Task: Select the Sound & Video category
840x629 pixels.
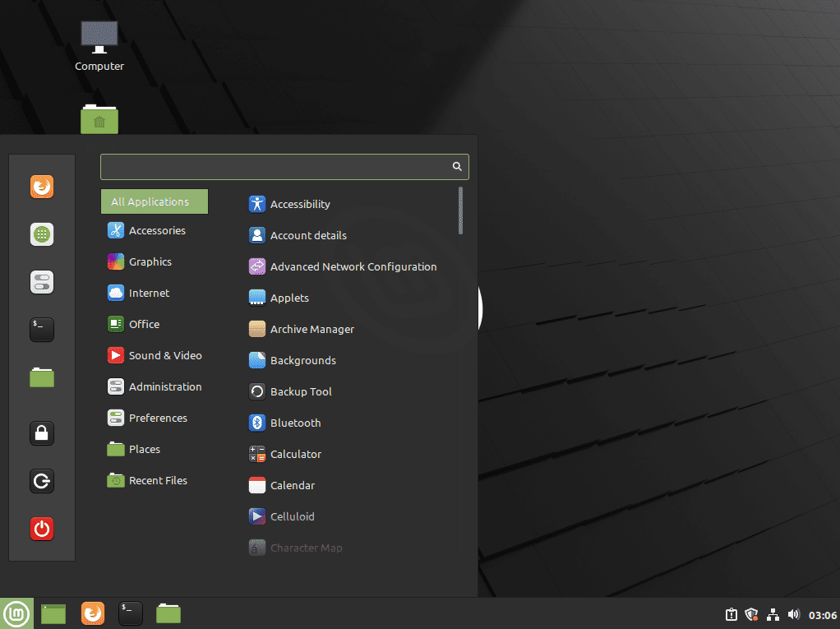Action: click(x=164, y=355)
